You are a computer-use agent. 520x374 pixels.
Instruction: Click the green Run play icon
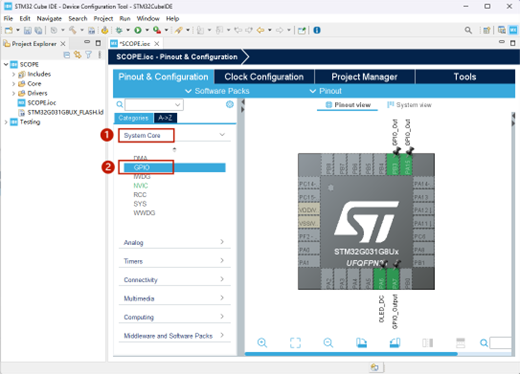coord(138,30)
